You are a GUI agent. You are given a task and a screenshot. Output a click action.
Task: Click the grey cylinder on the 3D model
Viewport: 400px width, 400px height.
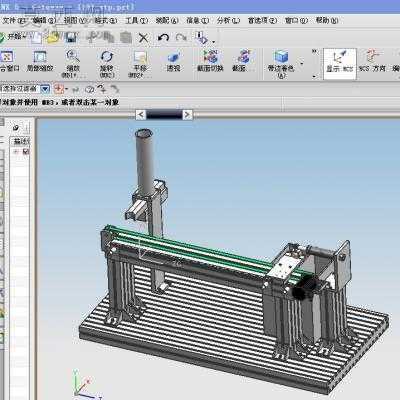(144, 163)
